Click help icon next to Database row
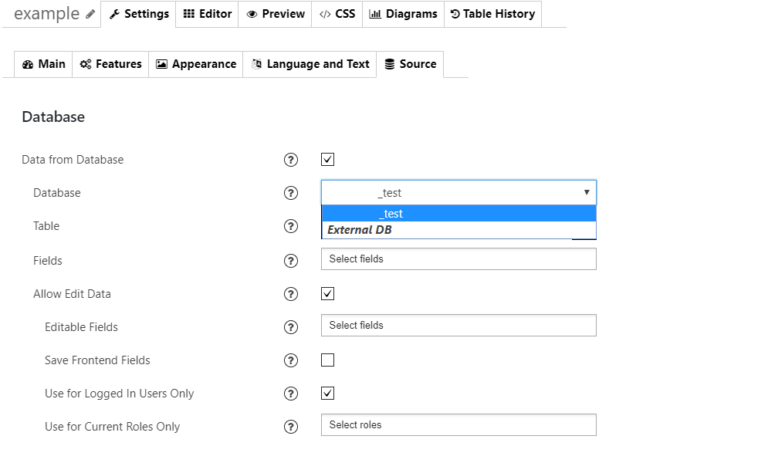Screen dimensions: 768x463 click(291, 193)
